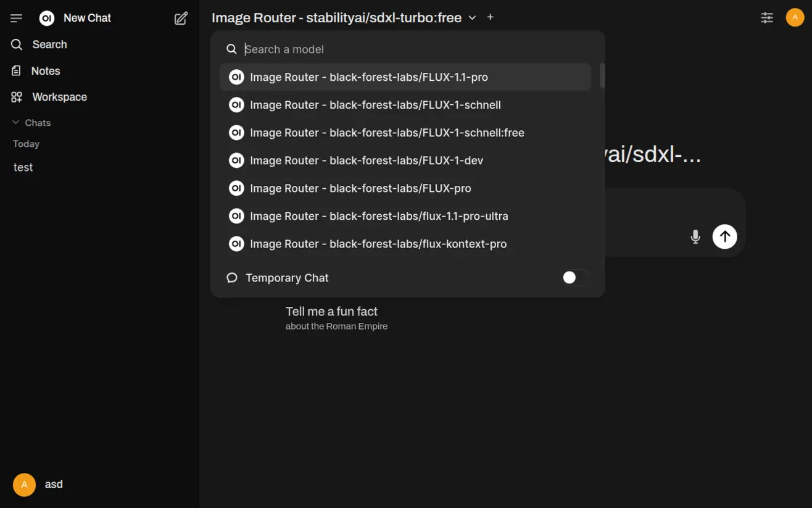Click the 'Temporary Chat' label text

(287, 278)
